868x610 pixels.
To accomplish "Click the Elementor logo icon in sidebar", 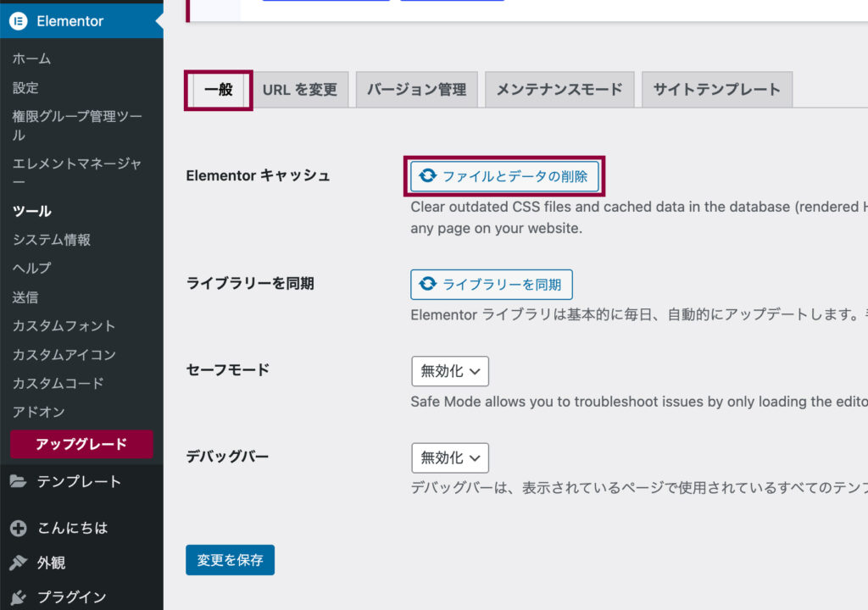I will (19, 21).
